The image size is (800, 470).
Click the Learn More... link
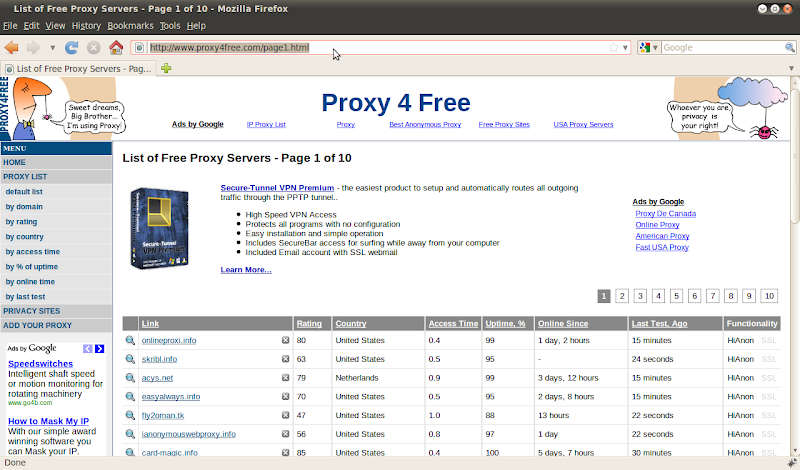click(x=246, y=269)
